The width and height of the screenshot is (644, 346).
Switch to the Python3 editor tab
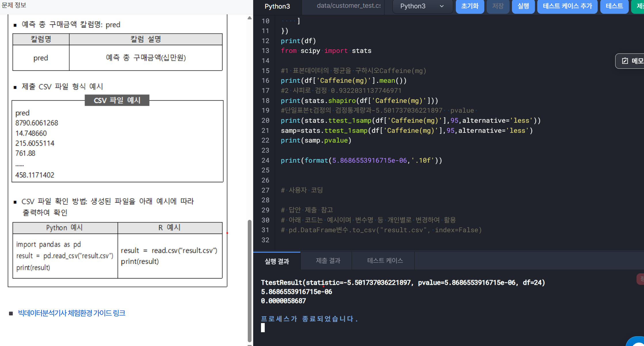pos(277,6)
